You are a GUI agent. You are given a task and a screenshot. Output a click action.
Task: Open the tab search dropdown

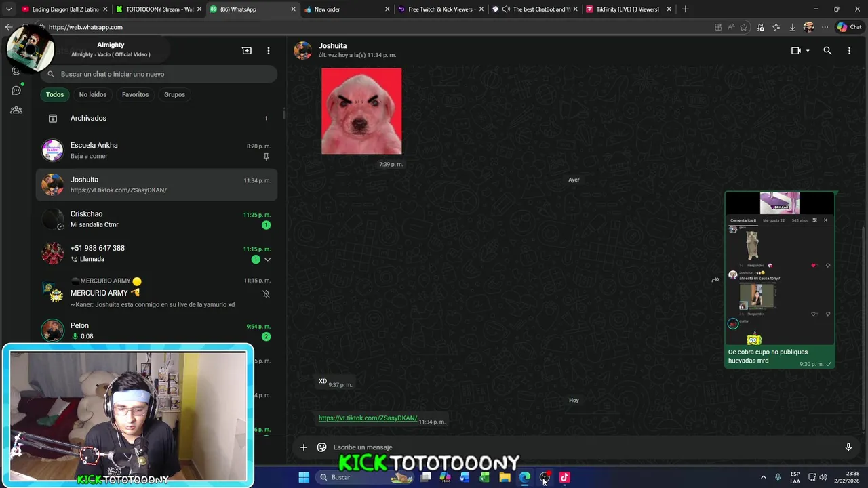8,9
